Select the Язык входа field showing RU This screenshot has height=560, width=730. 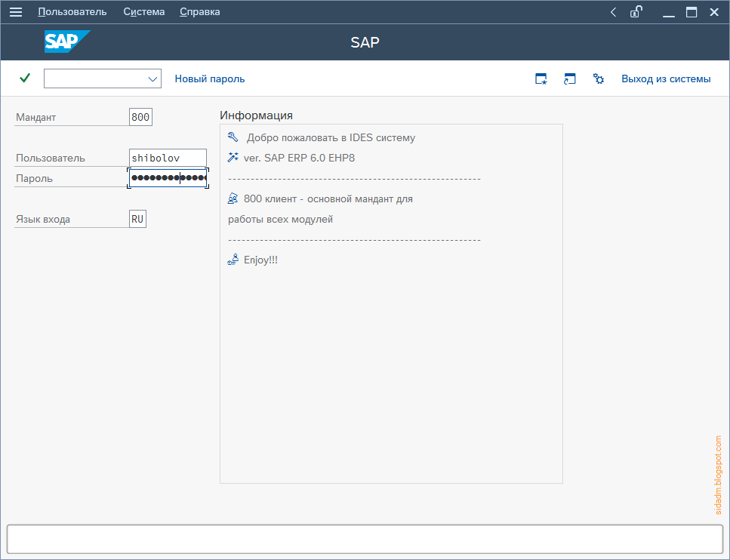[137, 218]
